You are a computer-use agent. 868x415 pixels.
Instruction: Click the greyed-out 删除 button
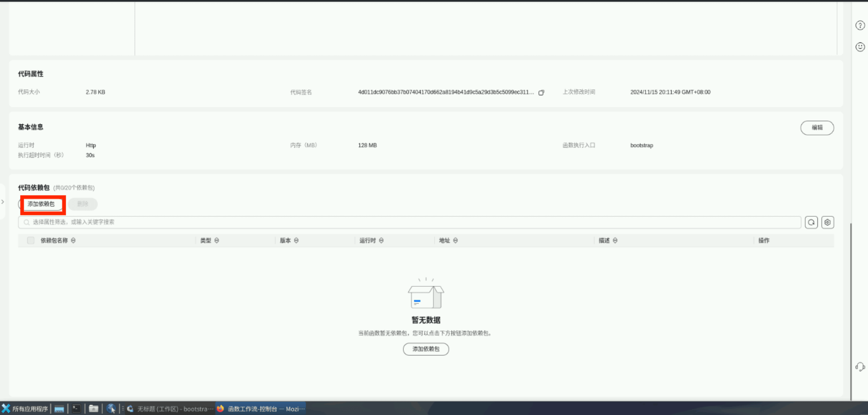click(83, 204)
